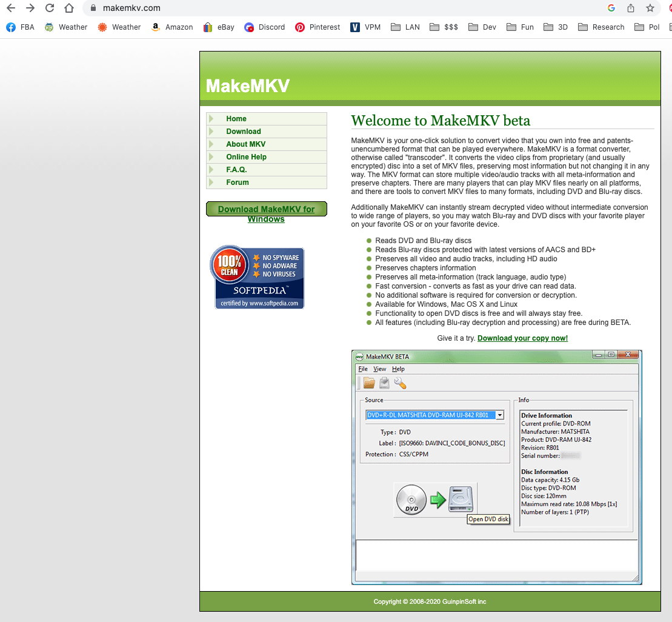Click the Disc Information heading
Viewport: 672px width, 622px height.
(x=544, y=472)
